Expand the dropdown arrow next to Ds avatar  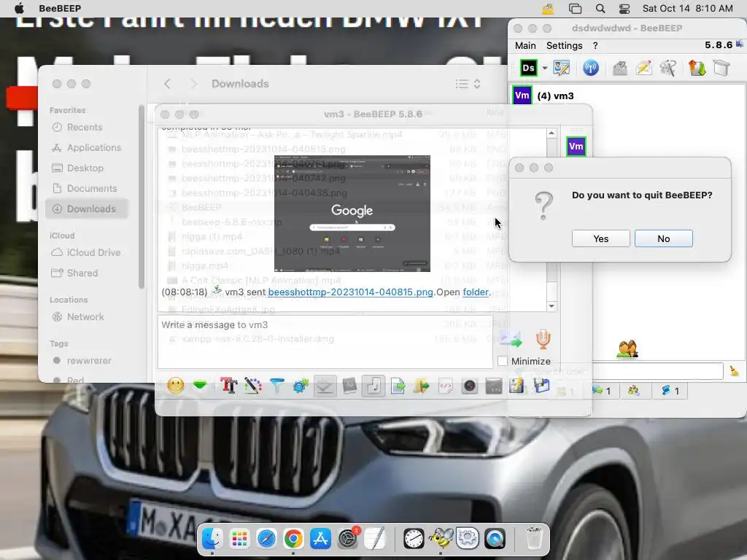tap(544, 68)
